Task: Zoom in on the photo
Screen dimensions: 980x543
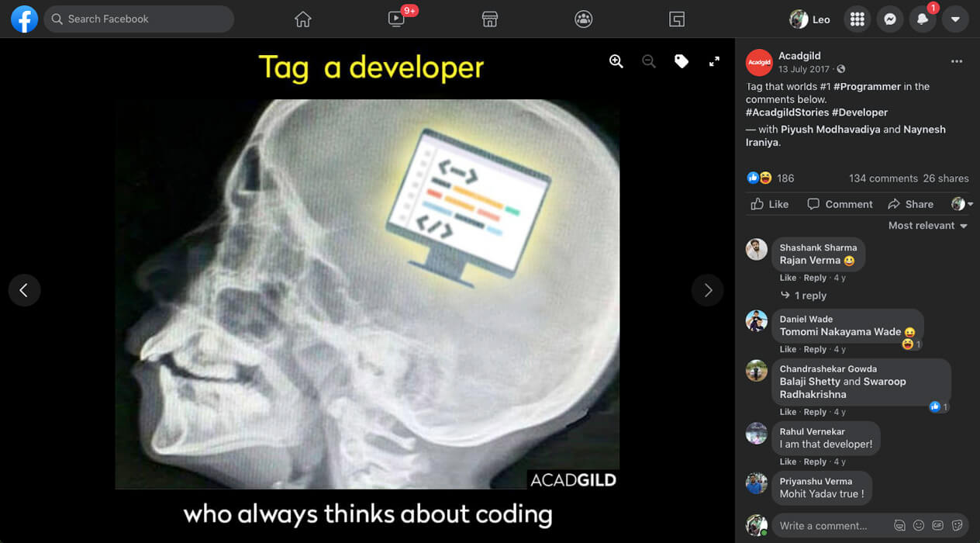Action: pos(616,62)
